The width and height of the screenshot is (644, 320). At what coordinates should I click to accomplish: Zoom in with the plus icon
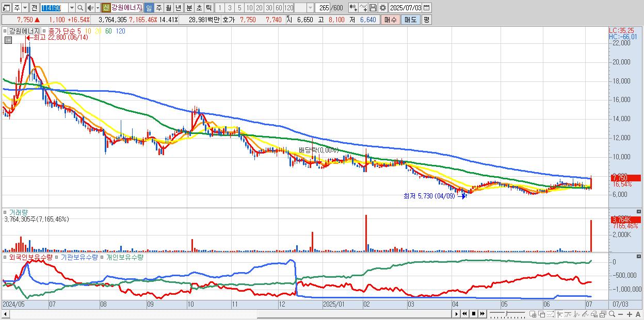tap(630, 314)
